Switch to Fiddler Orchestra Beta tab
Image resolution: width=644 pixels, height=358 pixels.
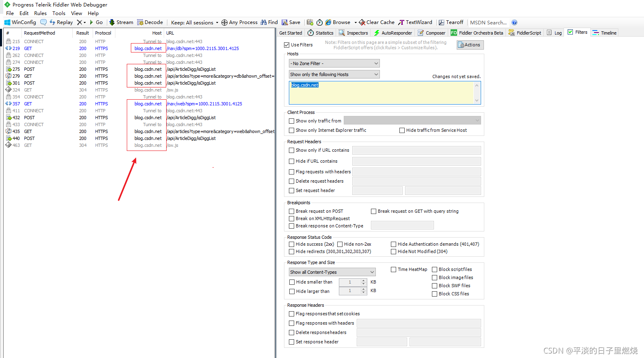click(x=477, y=33)
